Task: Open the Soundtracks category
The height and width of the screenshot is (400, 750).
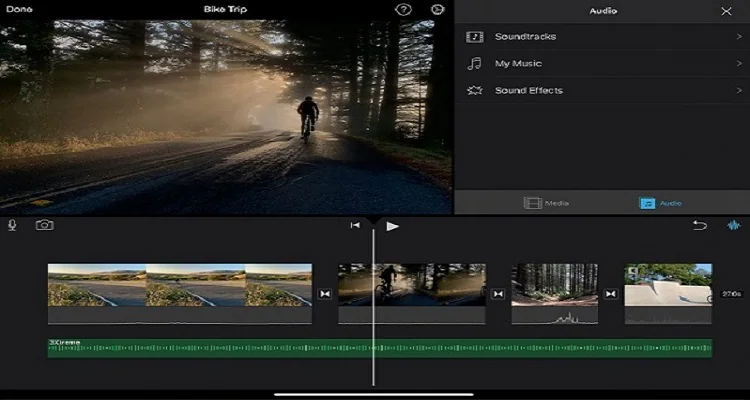Action: click(x=602, y=36)
